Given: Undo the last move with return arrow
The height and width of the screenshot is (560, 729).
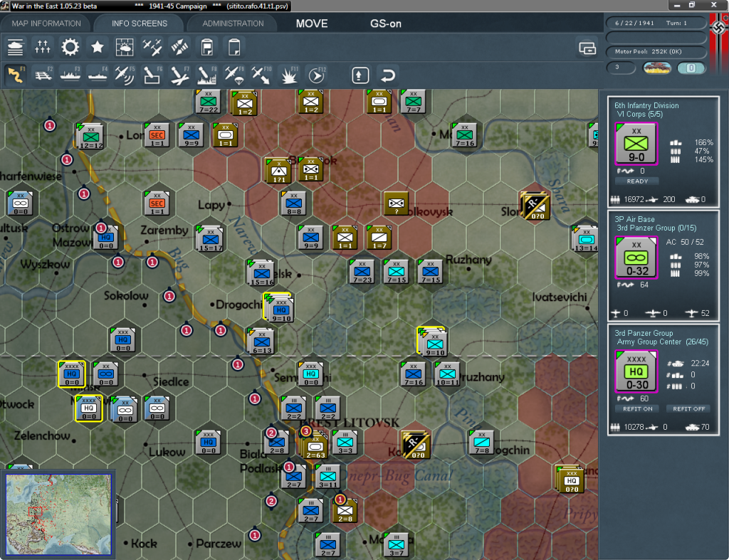Looking at the screenshot, I should pos(388,75).
